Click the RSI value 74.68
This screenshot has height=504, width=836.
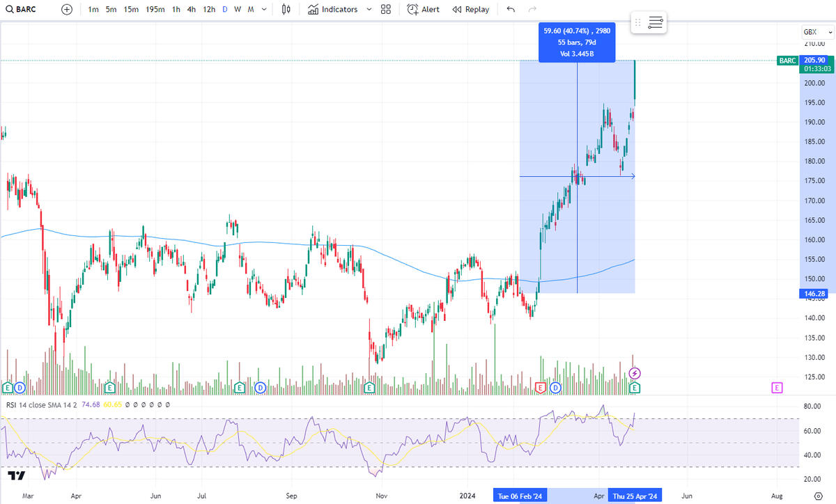91,404
